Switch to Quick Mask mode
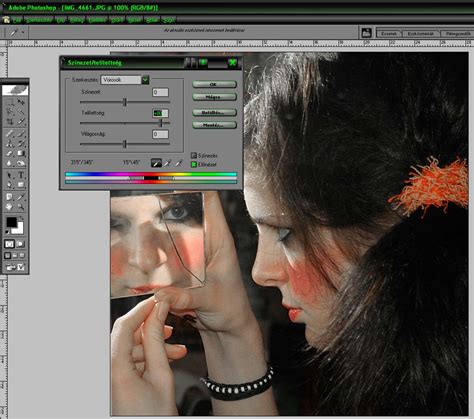Image resolution: width=474 pixels, height=419 pixels. (21, 244)
